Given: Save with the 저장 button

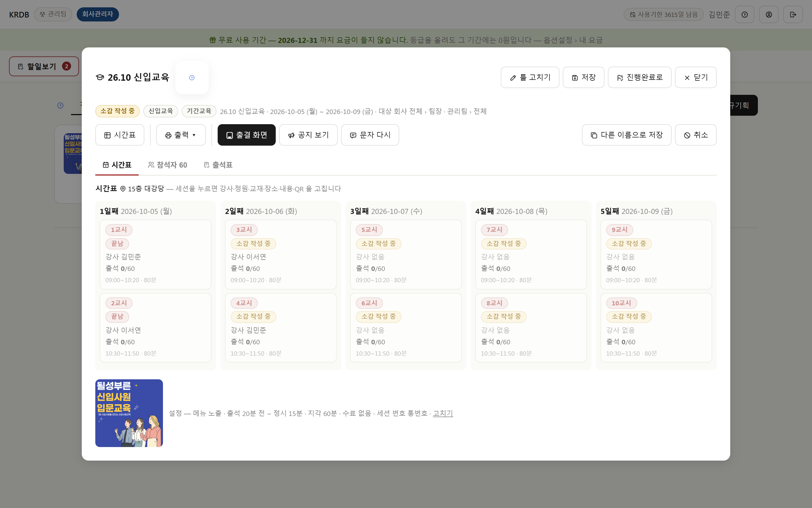Looking at the screenshot, I should pos(583,77).
